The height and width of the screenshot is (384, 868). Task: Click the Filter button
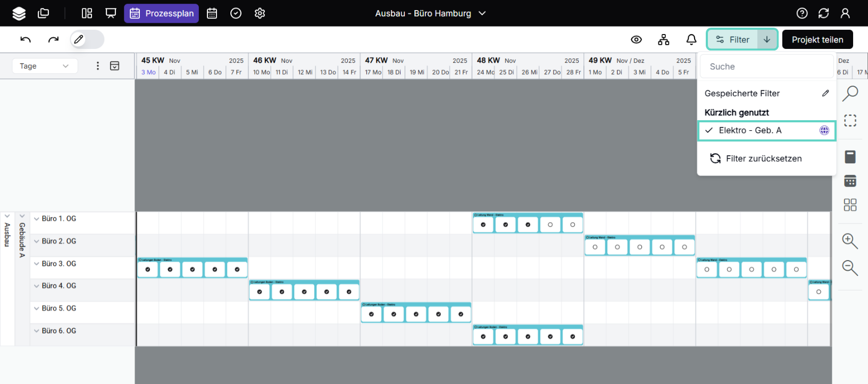click(x=732, y=39)
